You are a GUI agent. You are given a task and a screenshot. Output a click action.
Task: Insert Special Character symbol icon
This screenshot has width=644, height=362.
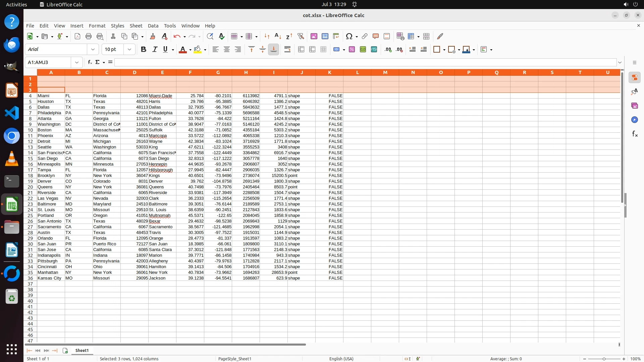(x=349, y=36)
